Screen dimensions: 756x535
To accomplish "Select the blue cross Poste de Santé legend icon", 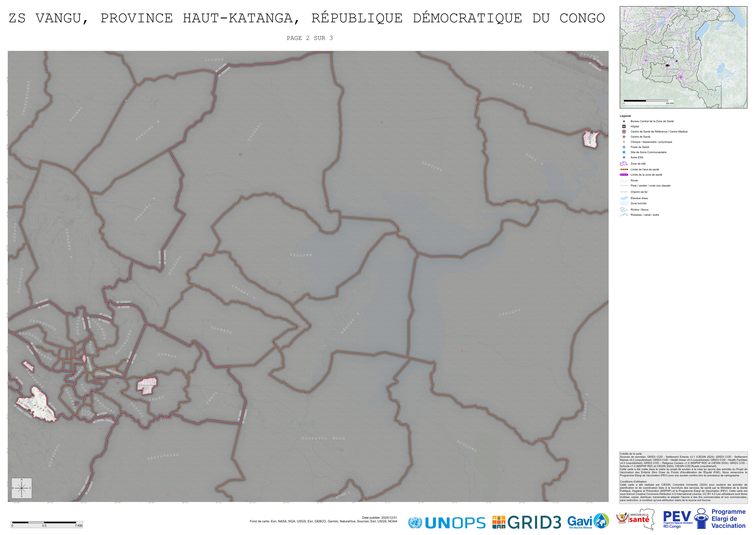I will click(x=624, y=147).
